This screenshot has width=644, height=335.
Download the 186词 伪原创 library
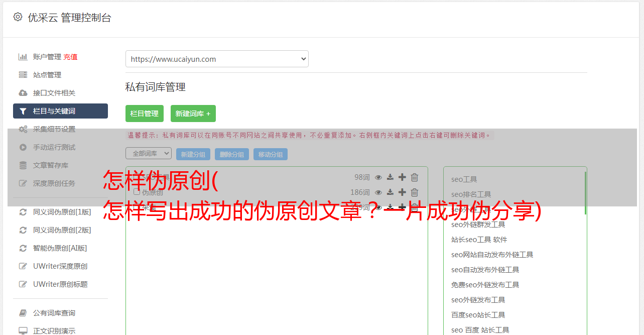point(391,192)
